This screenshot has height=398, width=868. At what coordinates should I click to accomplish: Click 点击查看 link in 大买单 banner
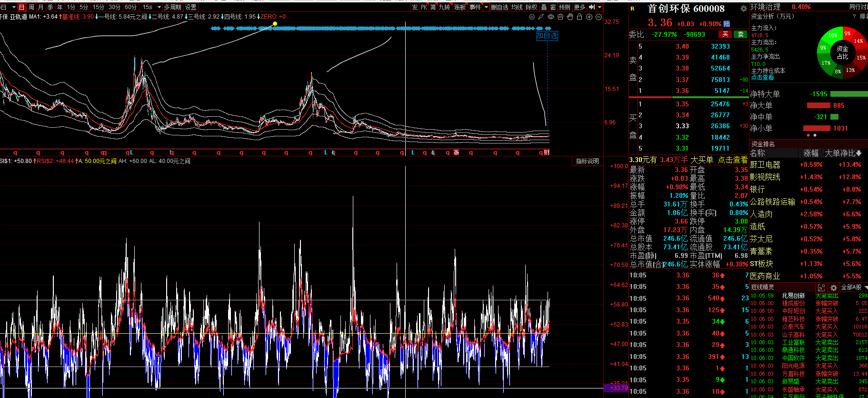coord(733,160)
